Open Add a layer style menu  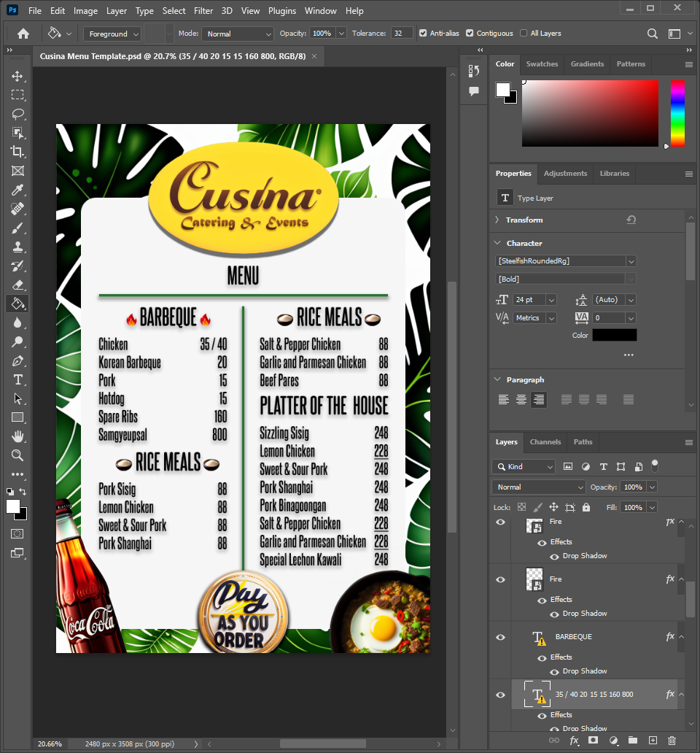(574, 741)
